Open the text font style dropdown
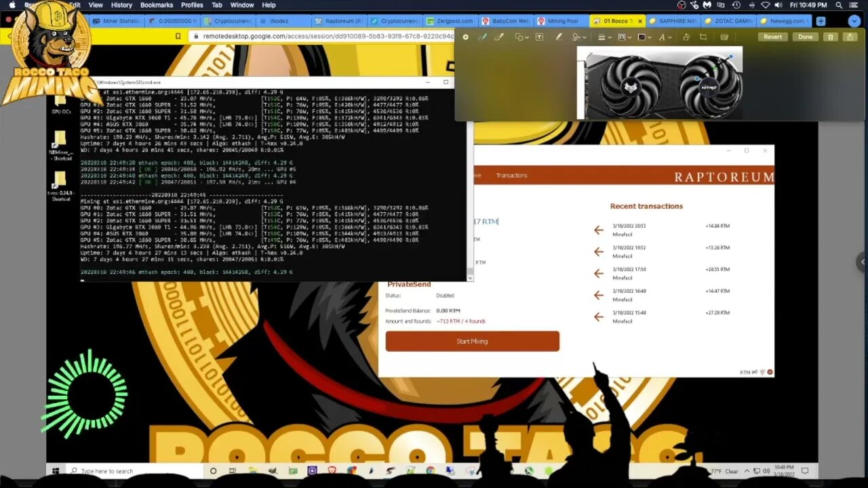This screenshot has width=868, height=488. click(665, 37)
